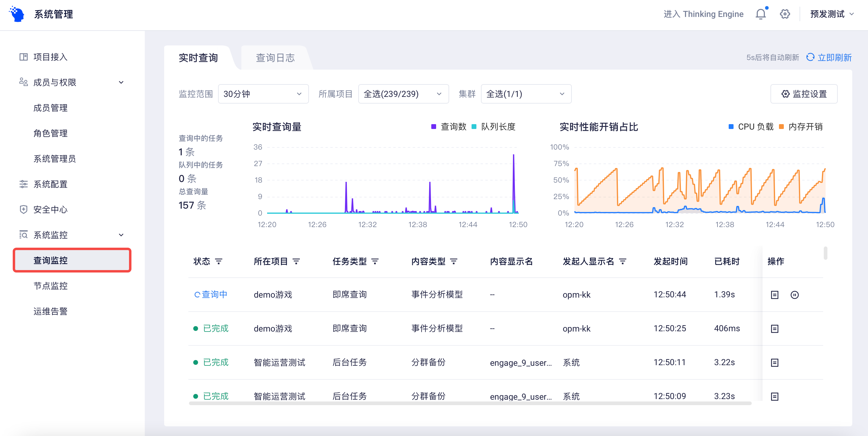View details of the 12:50:11 task row

(775, 362)
